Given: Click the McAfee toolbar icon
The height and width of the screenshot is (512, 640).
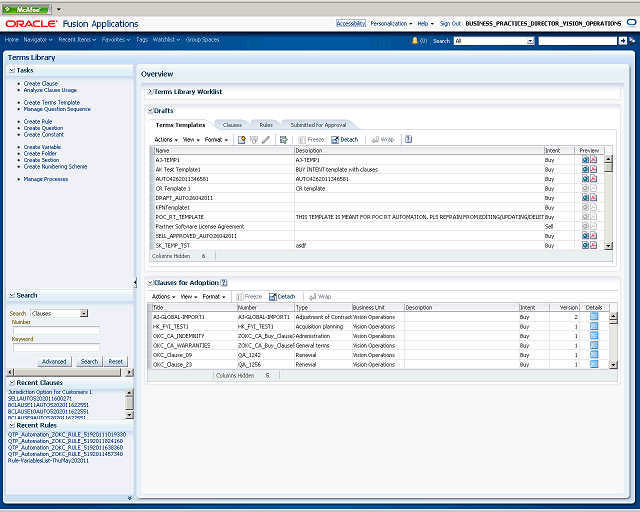Looking at the screenshot, I should pyautogui.click(x=27, y=9).
